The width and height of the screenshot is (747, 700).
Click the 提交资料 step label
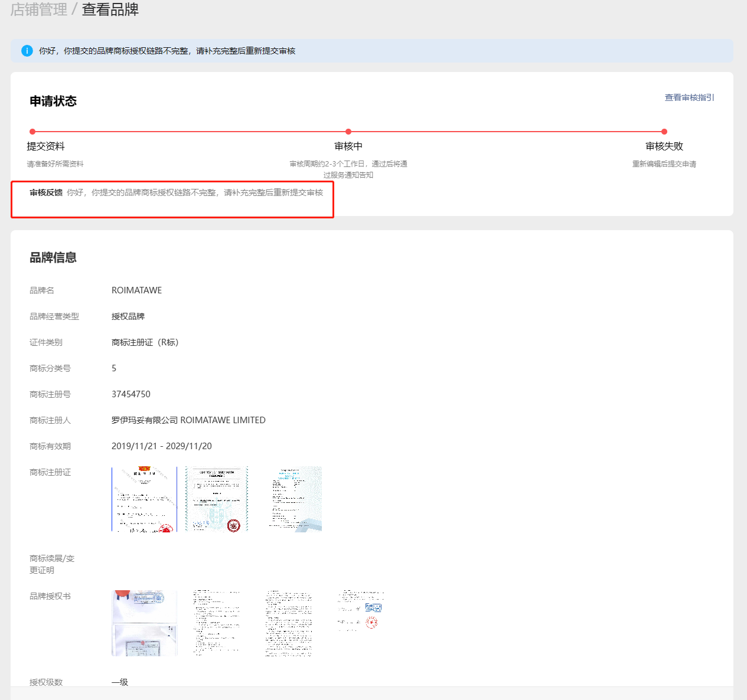(45, 146)
